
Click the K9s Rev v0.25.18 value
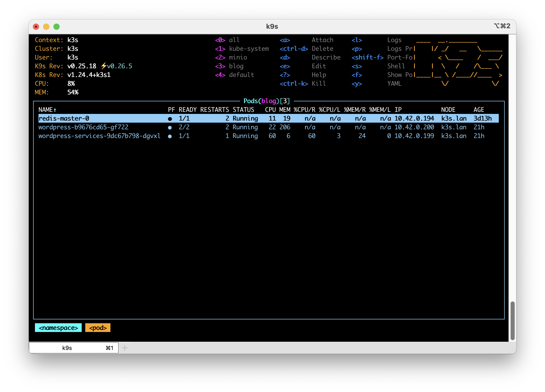82,66
